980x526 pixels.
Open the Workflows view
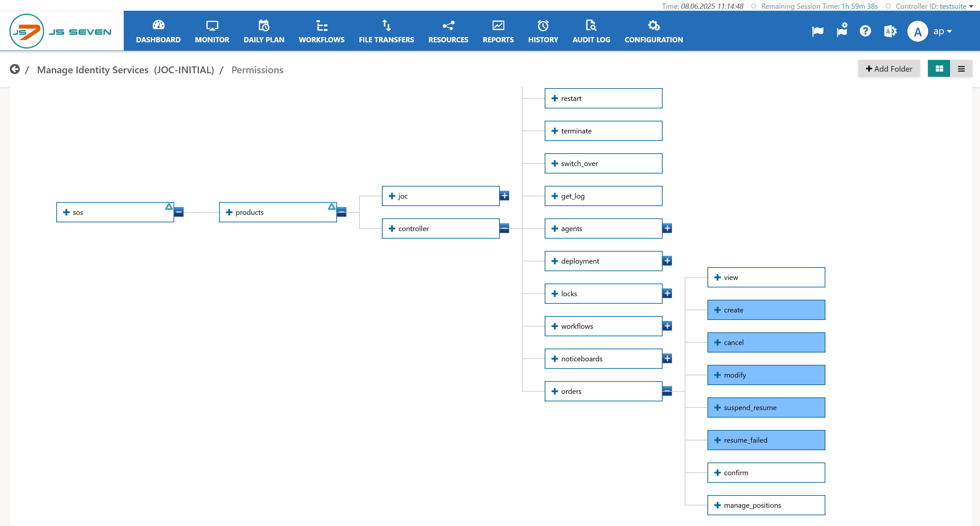point(321,31)
